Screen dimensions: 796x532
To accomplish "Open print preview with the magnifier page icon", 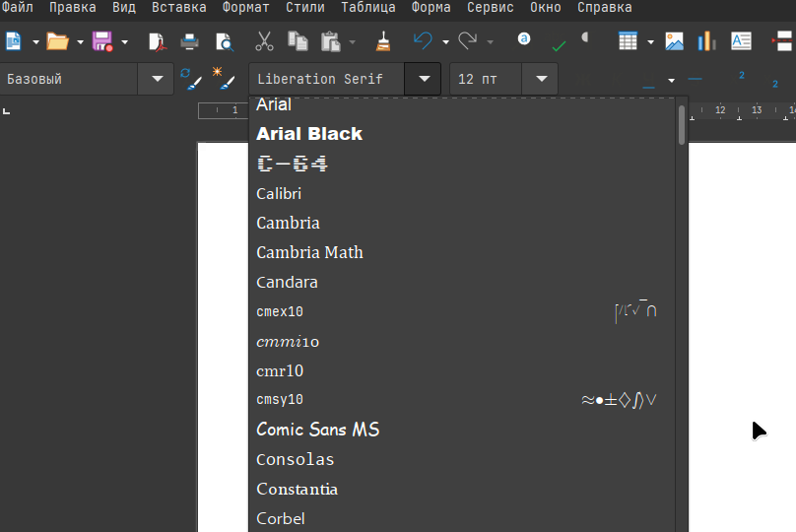I will [x=224, y=41].
